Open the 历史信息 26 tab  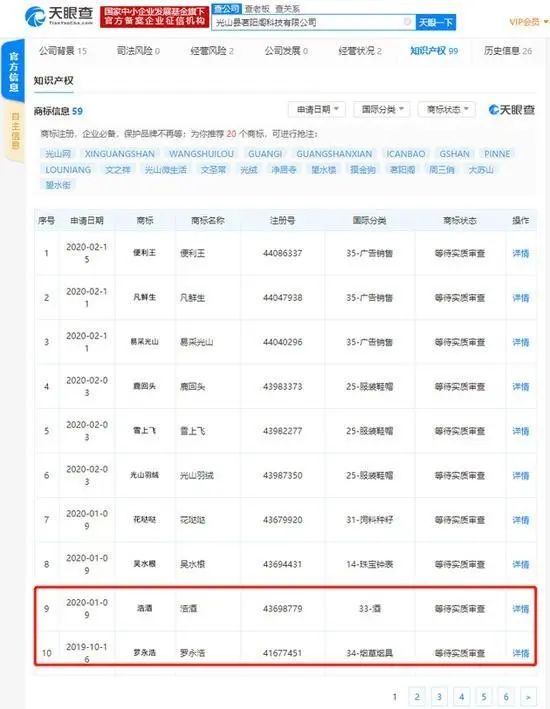(508, 51)
